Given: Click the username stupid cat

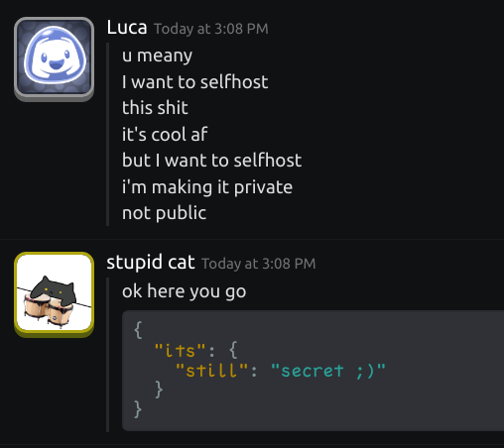Looking at the screenshot, I should 151,263.
